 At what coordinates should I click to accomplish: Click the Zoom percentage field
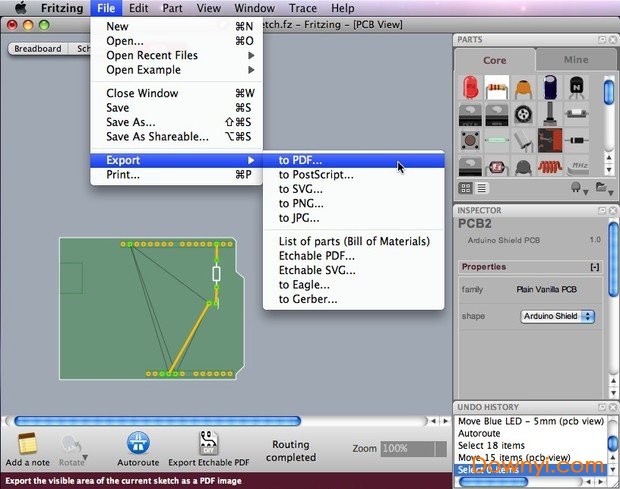click(x=413, y=449)
